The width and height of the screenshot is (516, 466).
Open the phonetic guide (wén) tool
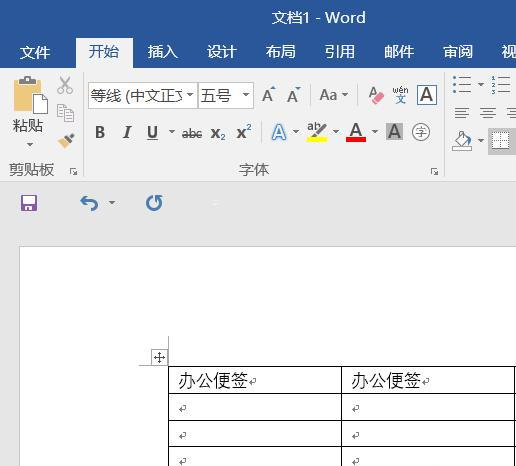tap(400, 95)
